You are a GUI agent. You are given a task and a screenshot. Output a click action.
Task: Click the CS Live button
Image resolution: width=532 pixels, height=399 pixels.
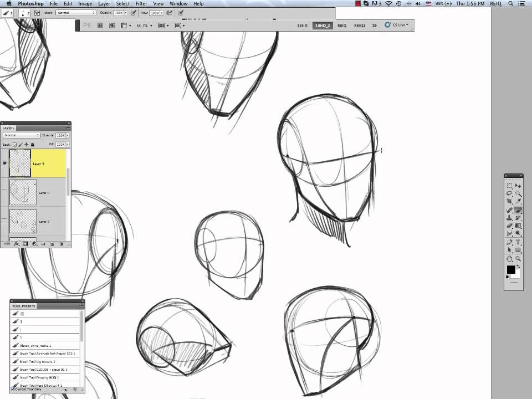tap(396, 25)
